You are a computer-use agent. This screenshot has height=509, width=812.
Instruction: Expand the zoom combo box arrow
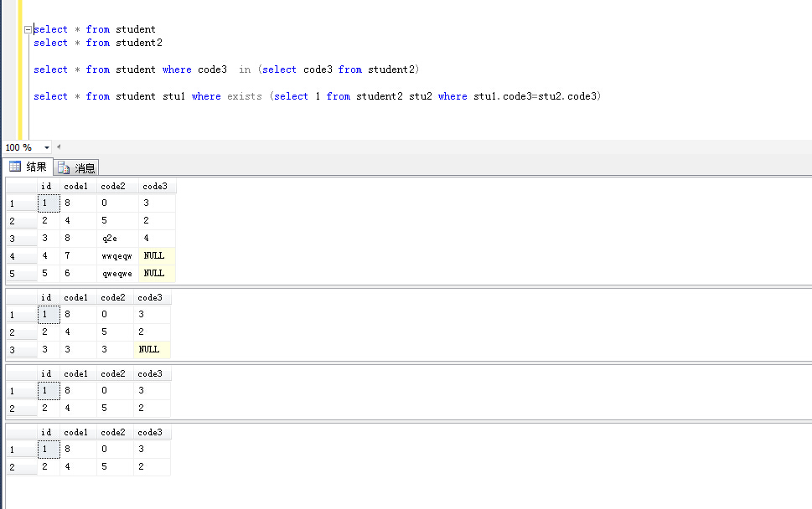point(47,147)
